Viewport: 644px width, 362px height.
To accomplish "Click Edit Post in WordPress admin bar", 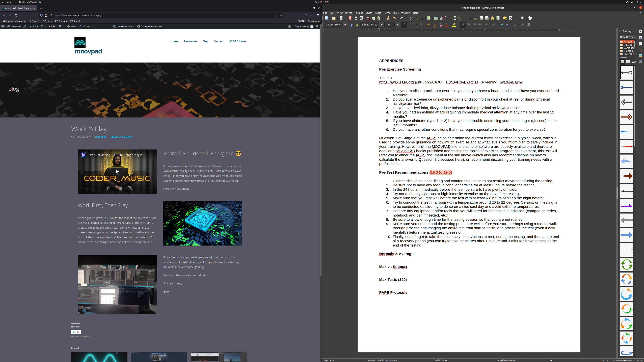I will click(85, 26).
